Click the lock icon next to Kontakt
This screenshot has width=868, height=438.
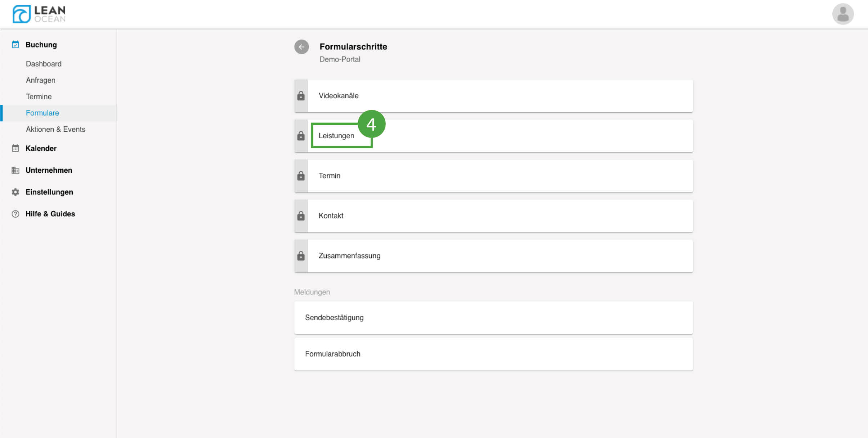point(301,216)
